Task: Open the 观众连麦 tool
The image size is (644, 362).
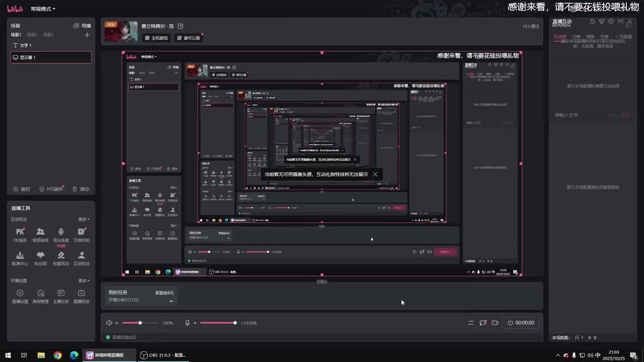Action: 61,235
